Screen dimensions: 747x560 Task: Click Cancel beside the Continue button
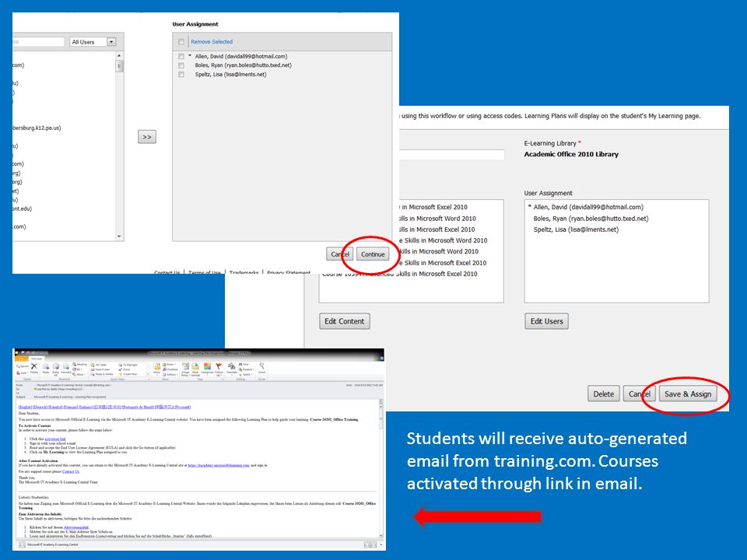point(340,254)
